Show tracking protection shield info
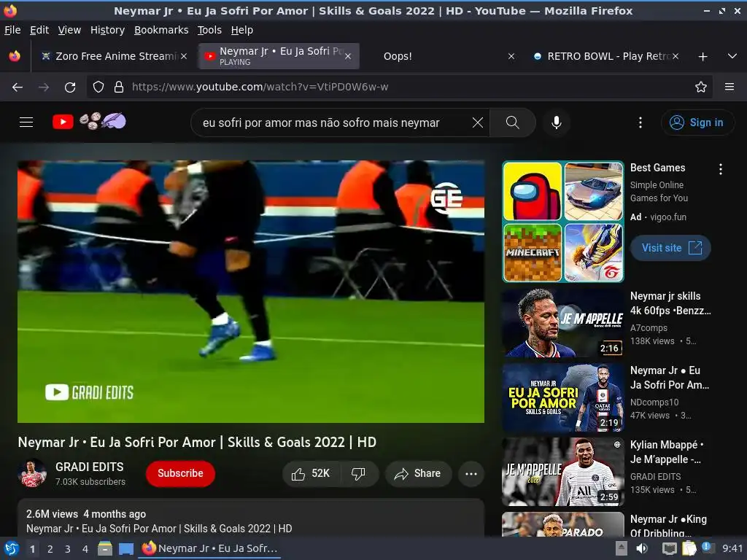The image size is (747, 560). (98, 87)
